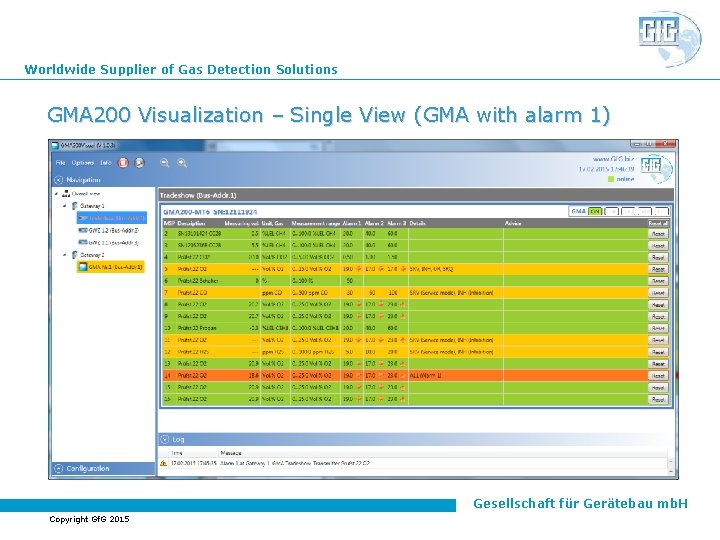Click Reset for the last row 16
This screenshot has width=720, height=540.
[658, 399]
